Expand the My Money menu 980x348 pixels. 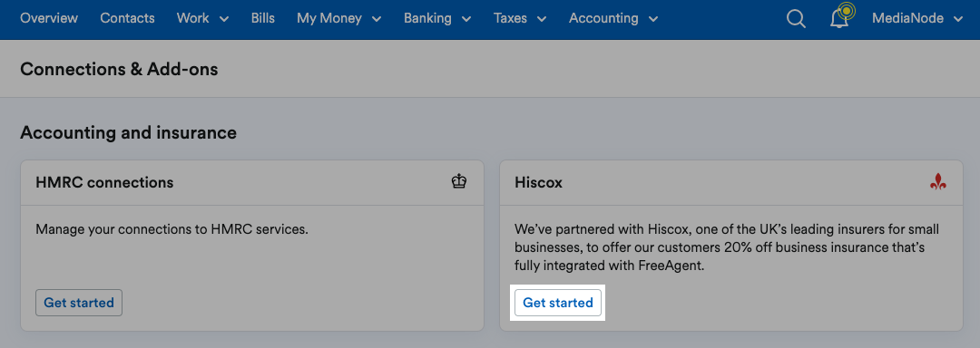[x=339, y=18]
